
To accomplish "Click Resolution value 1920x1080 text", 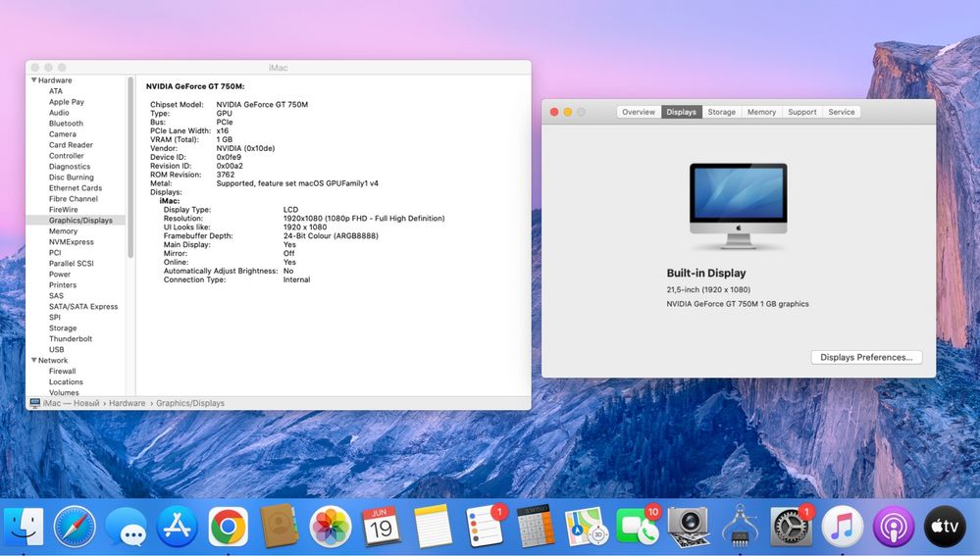I will tap(364, 218).
